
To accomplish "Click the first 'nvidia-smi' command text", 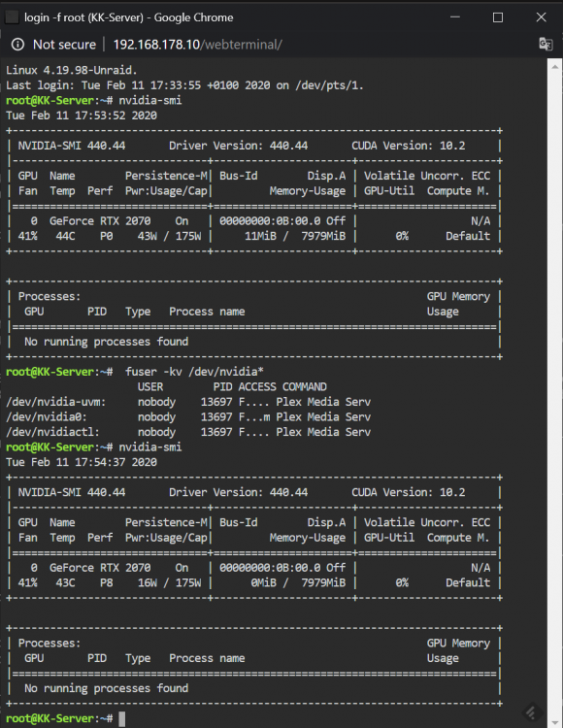I will 150,101.
